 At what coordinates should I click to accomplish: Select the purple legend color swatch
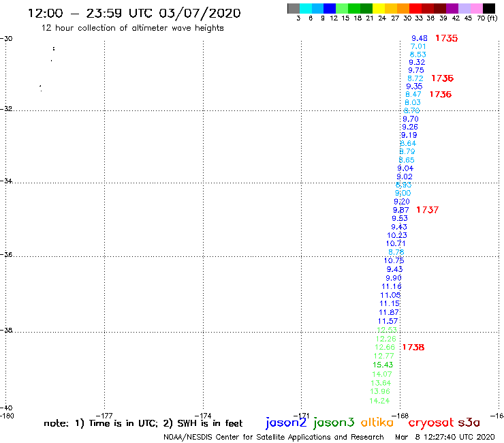[452, 8]
